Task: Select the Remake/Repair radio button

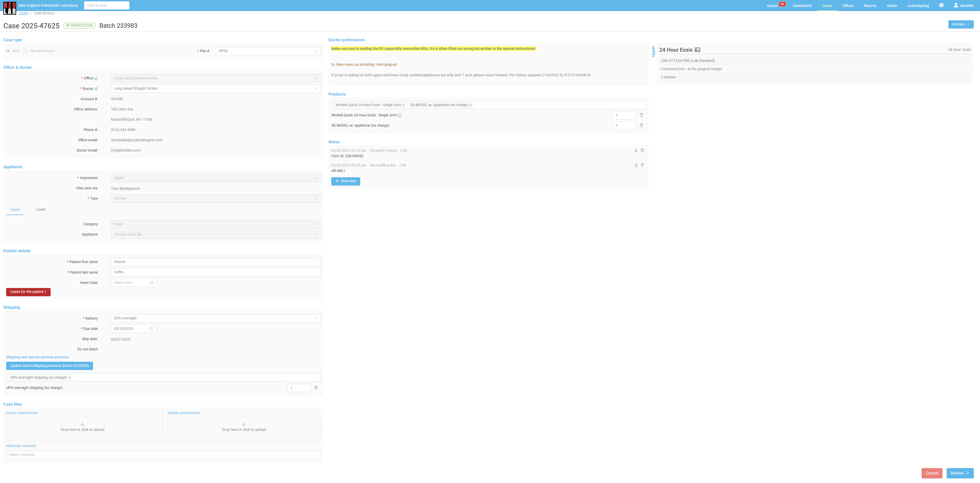Action: pyautogui.click(x=26, y=51)
